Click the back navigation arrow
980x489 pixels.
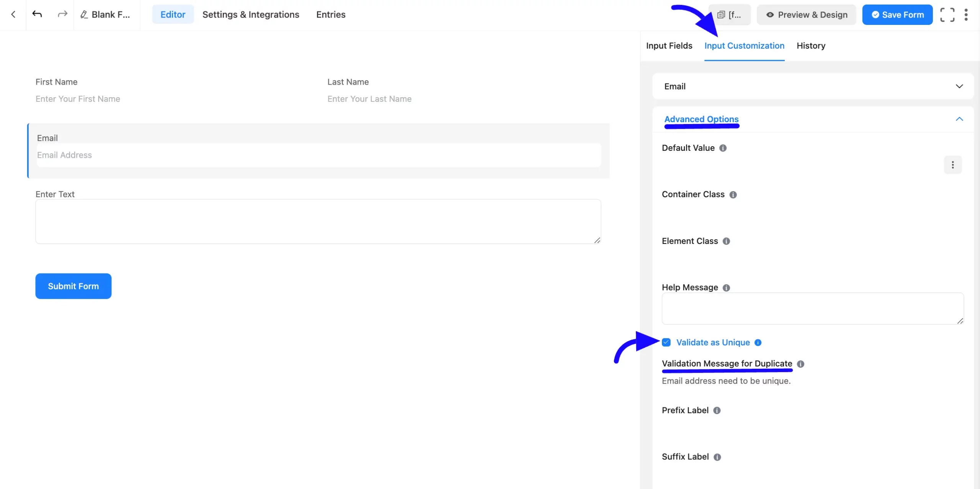coord(14,14)
